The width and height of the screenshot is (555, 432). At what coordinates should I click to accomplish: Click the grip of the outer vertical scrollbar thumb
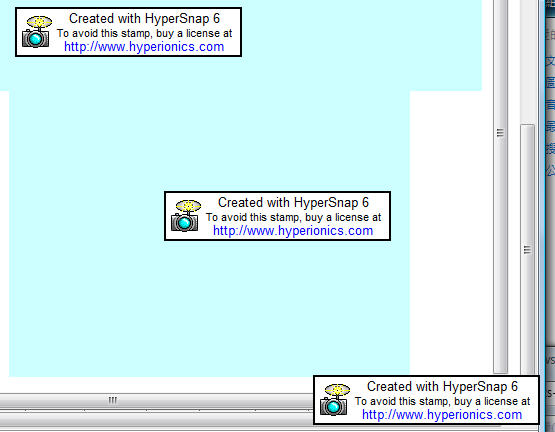(527, 250)
